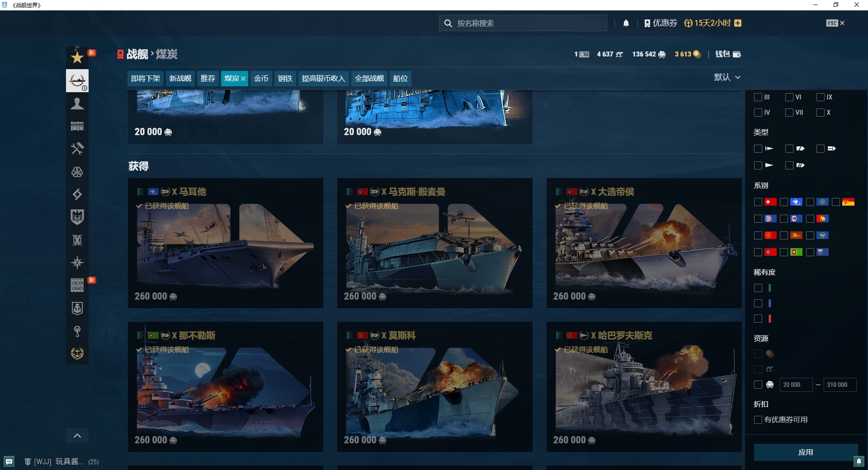Switch to the 钢铁 tab

tap(285, 79)
